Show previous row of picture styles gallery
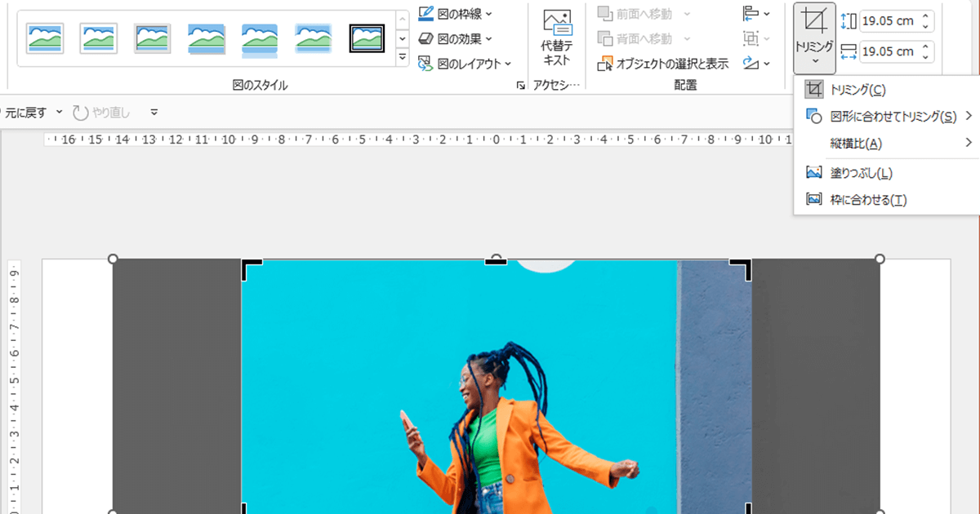 point(402,19)
